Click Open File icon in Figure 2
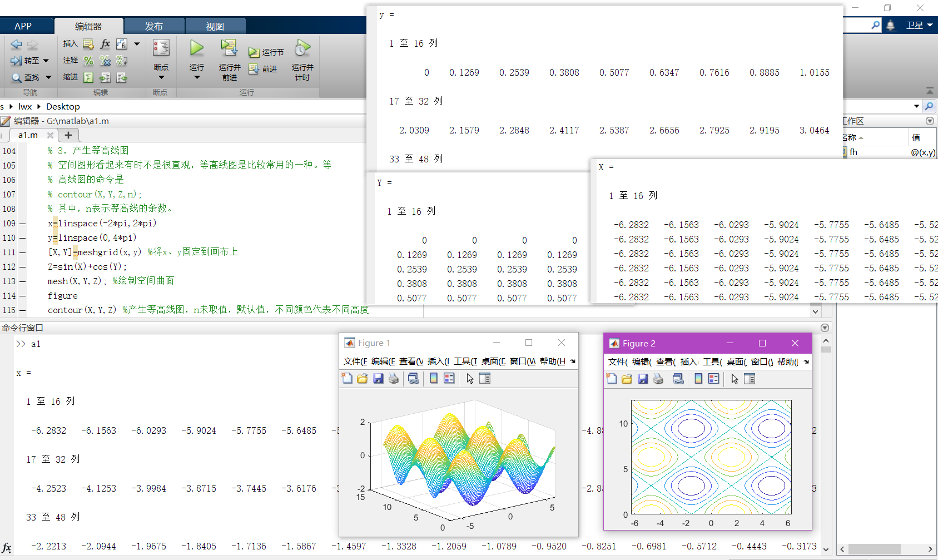 tap(627, 379)
